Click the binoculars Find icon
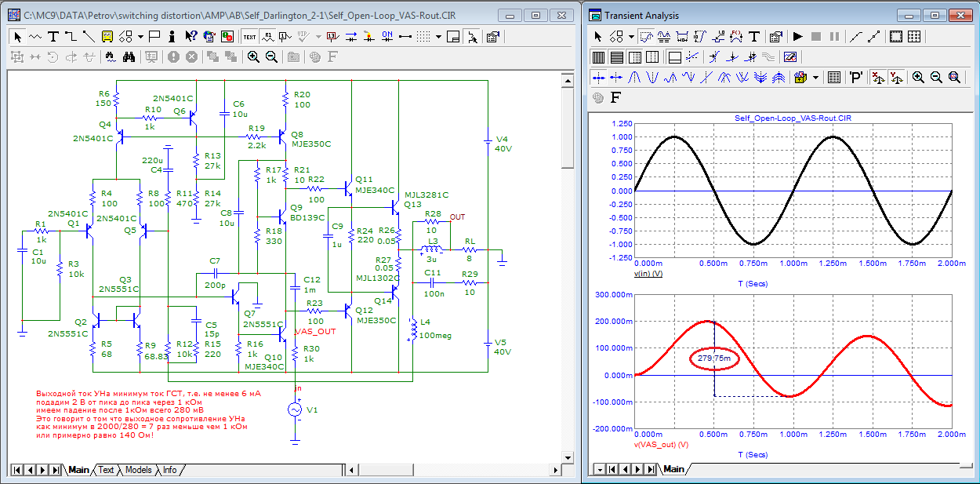This screenshot has height=484, width=980. tap(129, 56)
